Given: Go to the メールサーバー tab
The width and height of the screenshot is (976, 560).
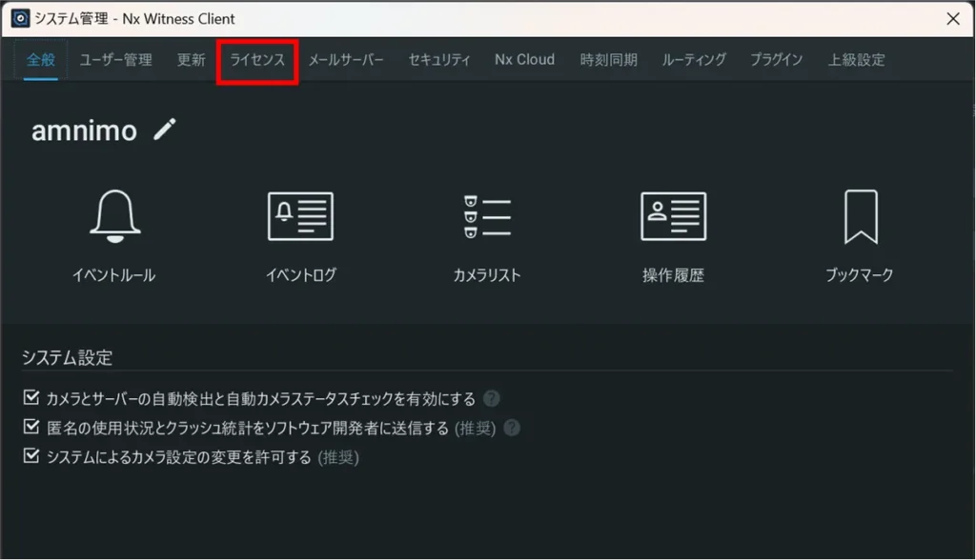Looking at the screenshot, I should [x=346, y=60].
